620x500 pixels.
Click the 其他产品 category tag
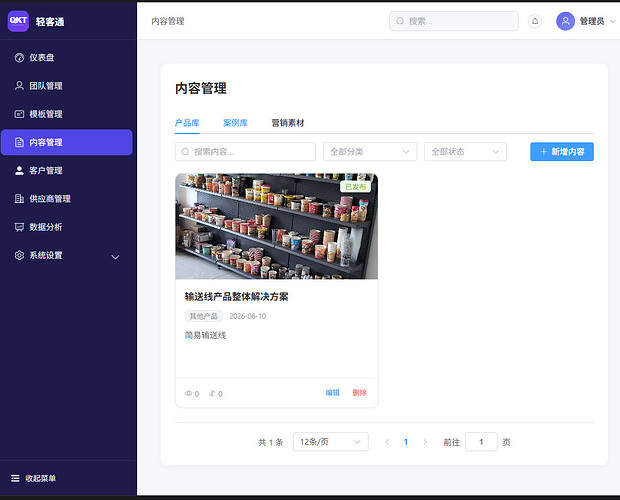coord(204,316)
